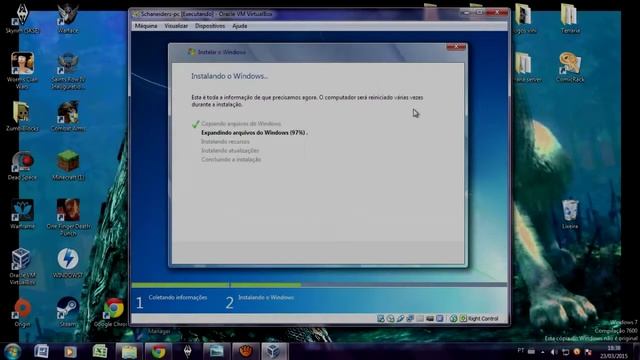Select the Saints Row IV shortcut
This screenshot has width=640, height=360.
point(68,71)
